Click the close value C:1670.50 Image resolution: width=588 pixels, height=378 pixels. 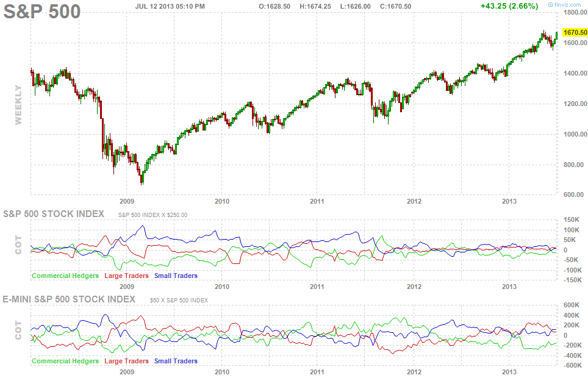[x=395, y=6]
